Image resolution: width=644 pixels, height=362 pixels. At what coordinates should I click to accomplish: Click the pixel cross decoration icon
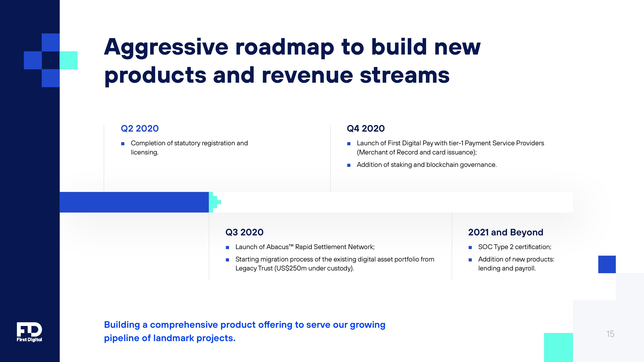coord(51,60)
